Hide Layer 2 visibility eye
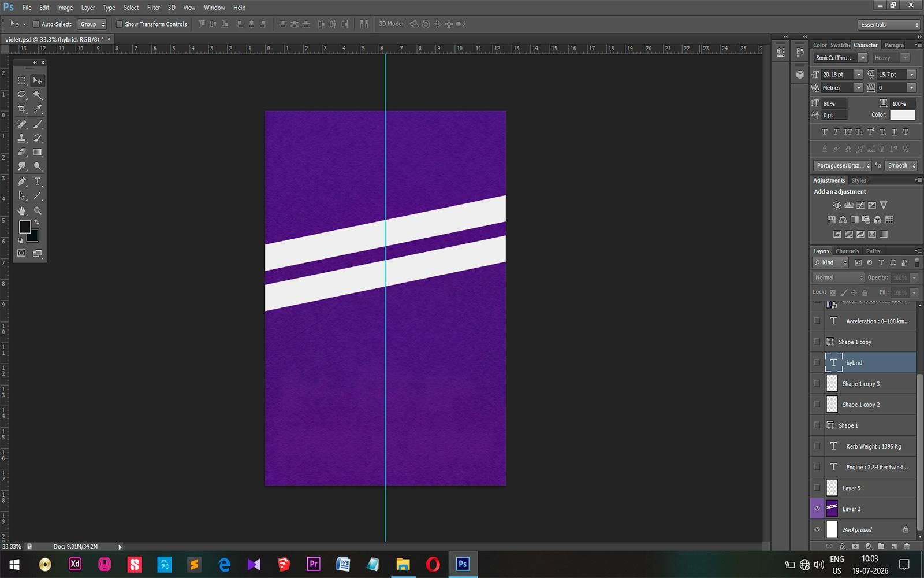Viewport: 924px width, 578px height. click(817, 509)
